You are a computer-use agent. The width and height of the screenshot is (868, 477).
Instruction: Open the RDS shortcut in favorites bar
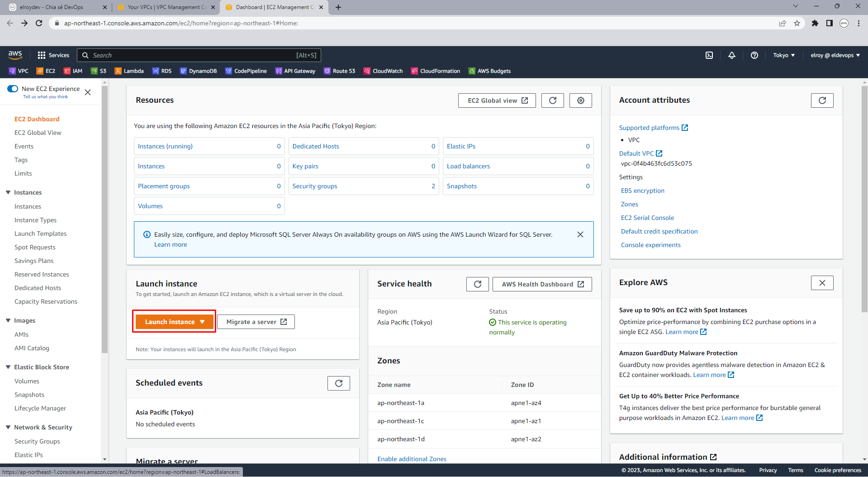pos(162,71)
